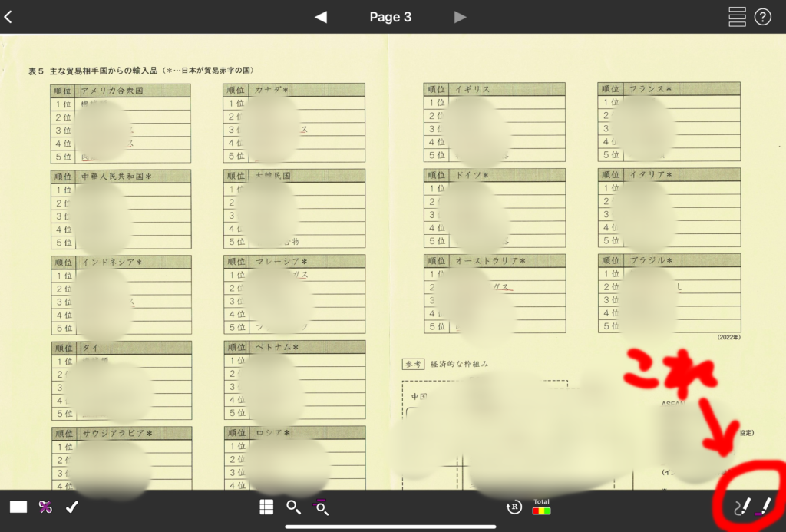Screen dimensions: 786x532
Task: Toggle the checkmark tool
Action: pos(72,507)
